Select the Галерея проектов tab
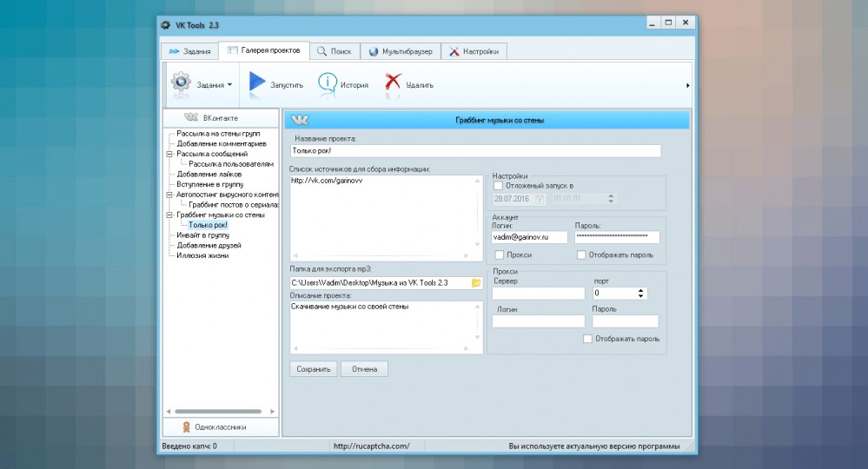The width and height of the screenshot is (868, 469). point(264,50)
